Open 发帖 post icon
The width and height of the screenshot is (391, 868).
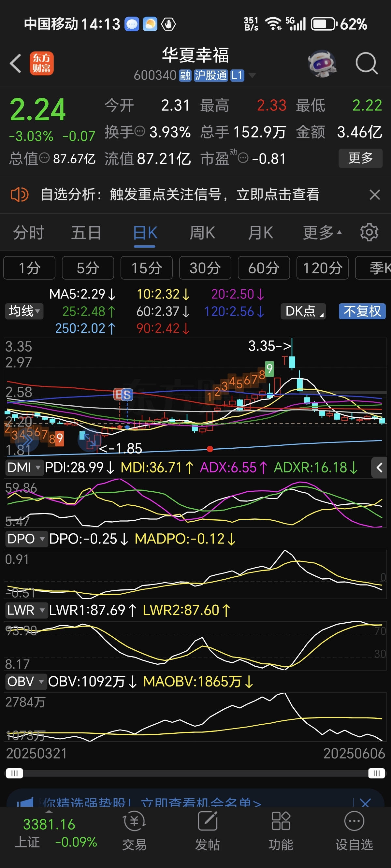click(x=207, y=831)
